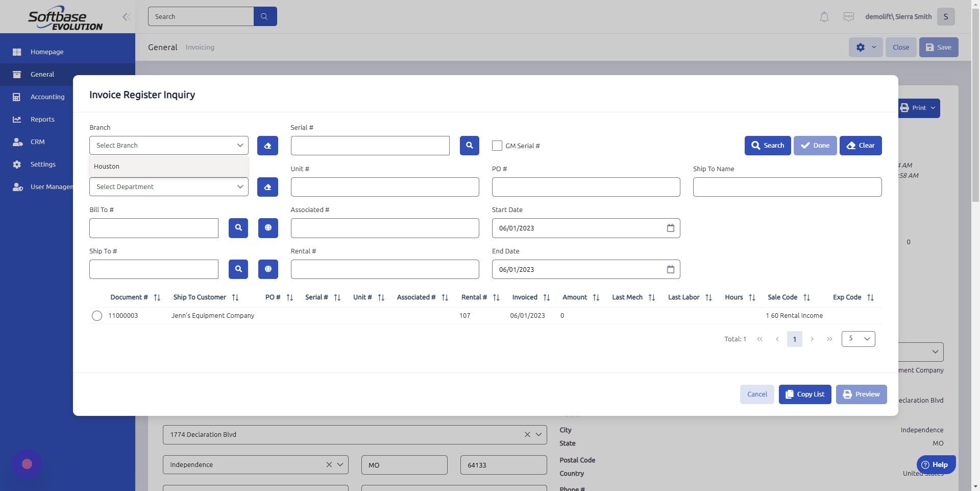
Task: Open User Management in the sidebar
Action: click(43, 186)
